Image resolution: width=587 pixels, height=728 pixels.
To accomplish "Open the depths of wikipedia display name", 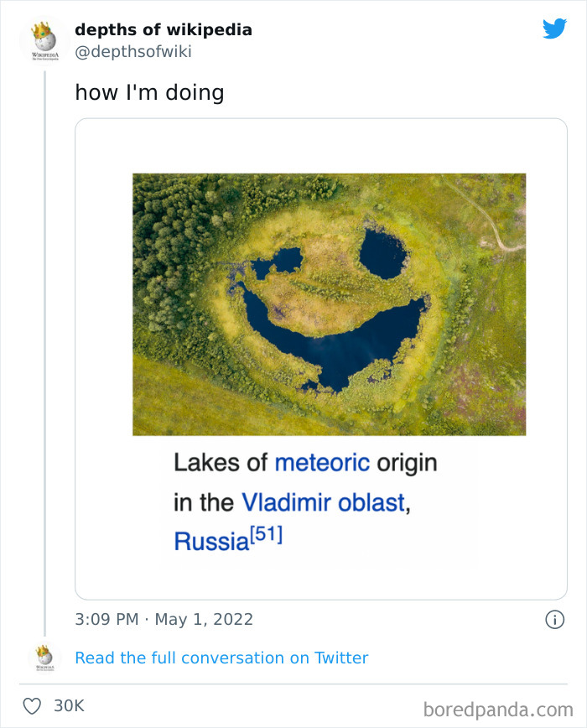I will pos(164,30).
